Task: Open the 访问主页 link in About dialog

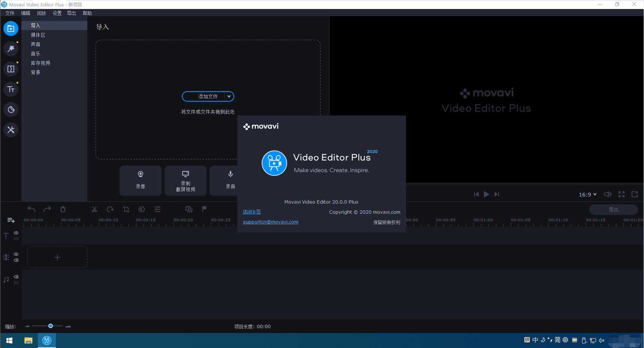Action: coord(252,212)
